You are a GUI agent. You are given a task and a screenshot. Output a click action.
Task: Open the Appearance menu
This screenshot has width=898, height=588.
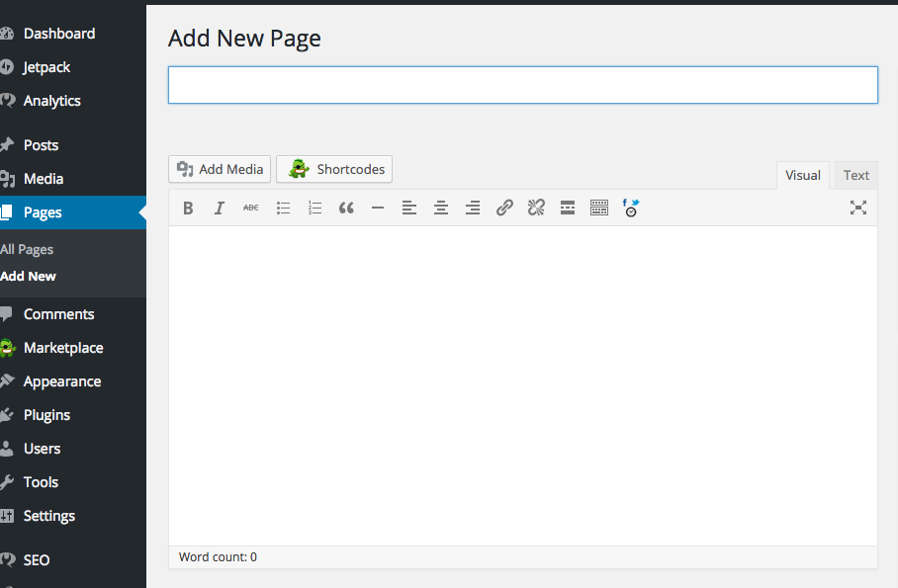tap(62, 381)
